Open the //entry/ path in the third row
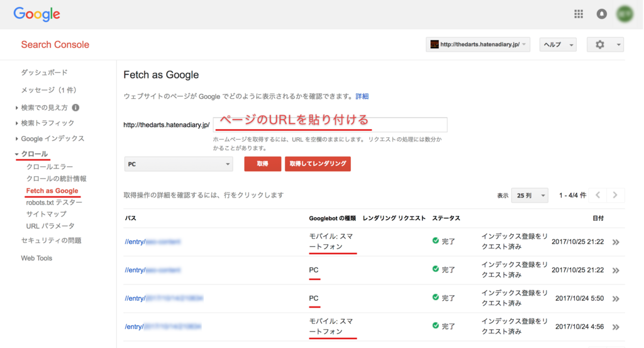Screen dimensions: 644x348 coord(164,298)
